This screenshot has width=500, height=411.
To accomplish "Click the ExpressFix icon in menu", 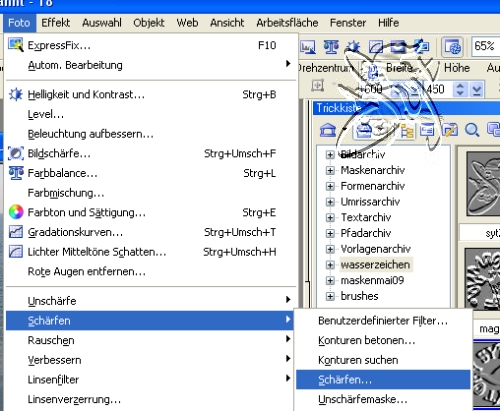I will tap(16, 45).
